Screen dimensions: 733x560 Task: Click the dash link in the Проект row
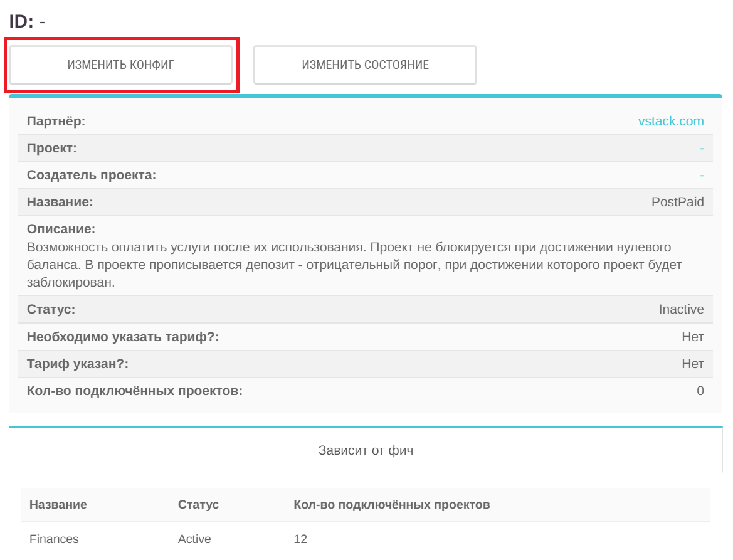pos(702,149)
